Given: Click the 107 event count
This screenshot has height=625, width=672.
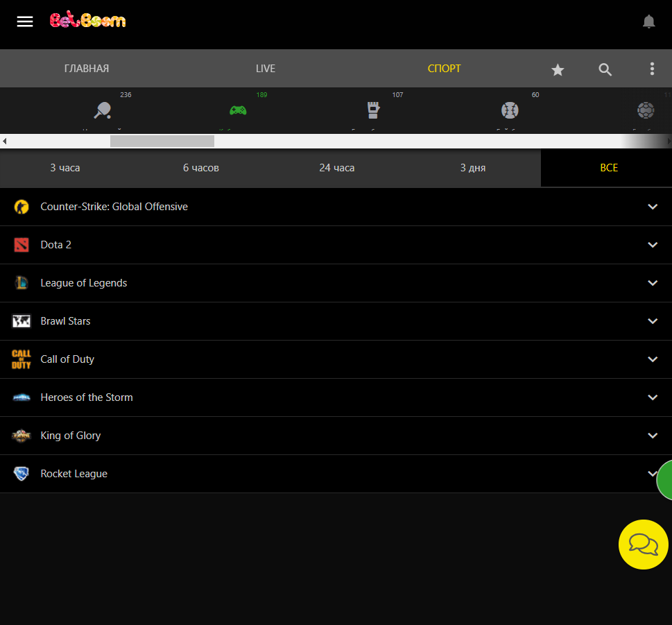Looking at the screenshot, I should 397,95.
